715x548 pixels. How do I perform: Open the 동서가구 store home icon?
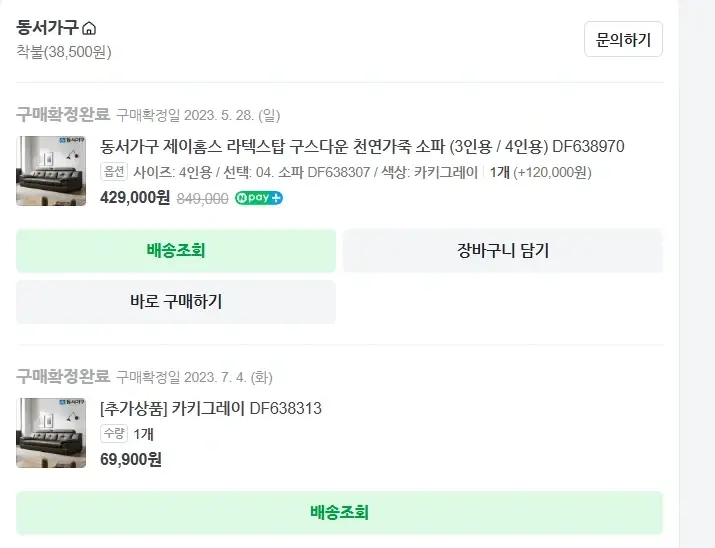click(89, 28)
